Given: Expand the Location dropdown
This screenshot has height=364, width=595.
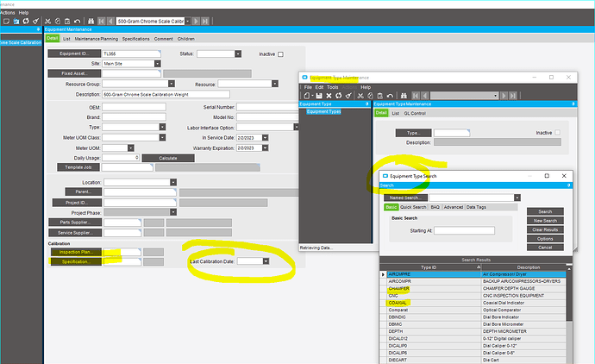Looking at the screenshot, I should pos(173,183).
